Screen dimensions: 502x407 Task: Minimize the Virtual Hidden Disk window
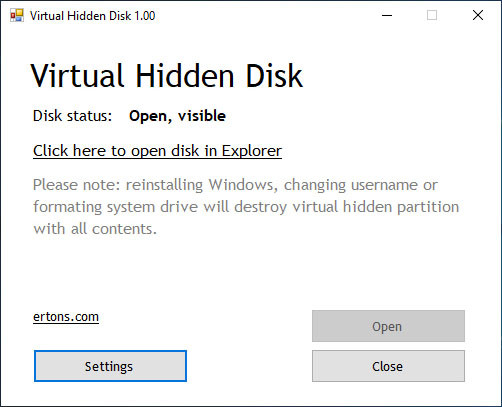pyautogui.click(x=387, y=15)
